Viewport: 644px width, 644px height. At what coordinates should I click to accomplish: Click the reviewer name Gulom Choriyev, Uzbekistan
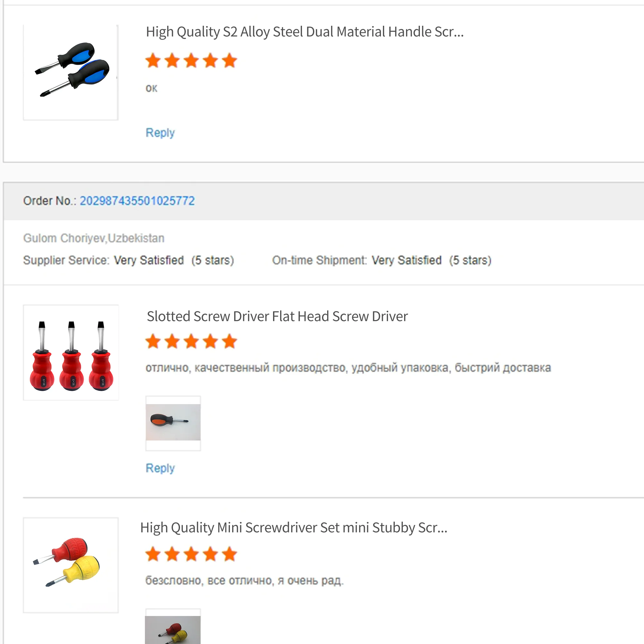(94, 238)
